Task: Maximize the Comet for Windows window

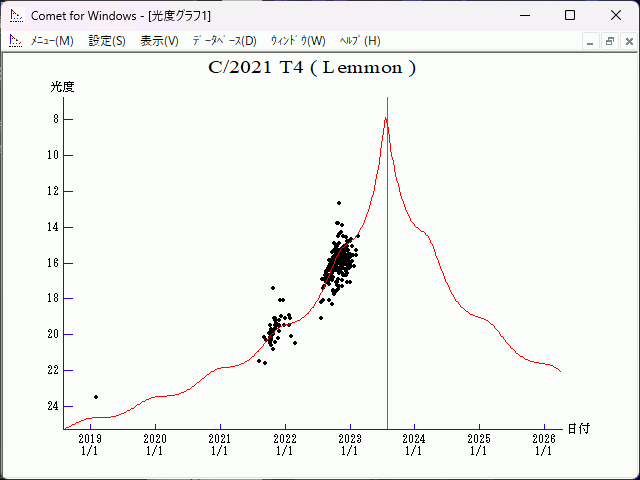Action: (x=570, y=16)
